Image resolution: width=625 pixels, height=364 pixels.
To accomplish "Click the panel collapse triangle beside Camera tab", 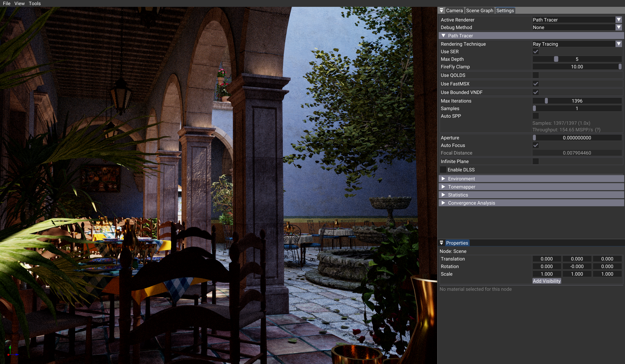I will click(442, 10).
